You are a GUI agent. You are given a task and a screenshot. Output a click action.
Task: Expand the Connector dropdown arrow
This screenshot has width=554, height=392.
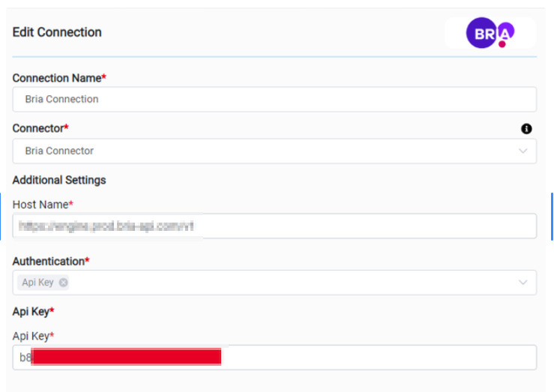click(523, 151)
